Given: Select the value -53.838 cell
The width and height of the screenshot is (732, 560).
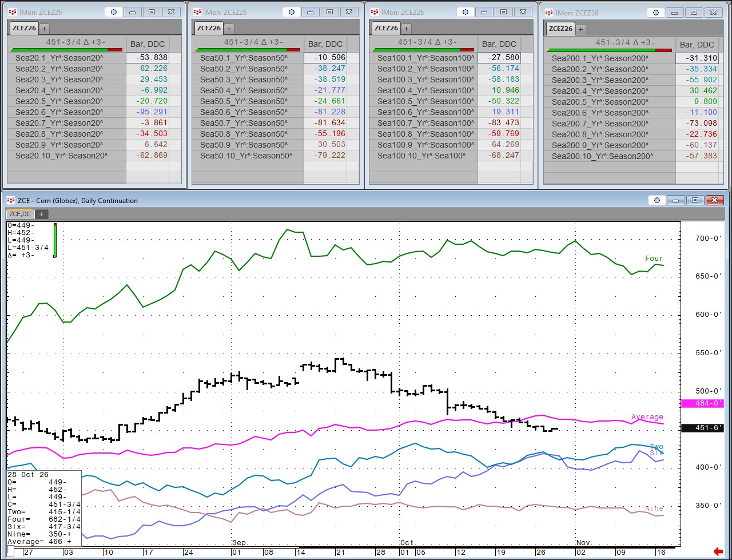Looking at the screenshot, I should coord(148,58).
